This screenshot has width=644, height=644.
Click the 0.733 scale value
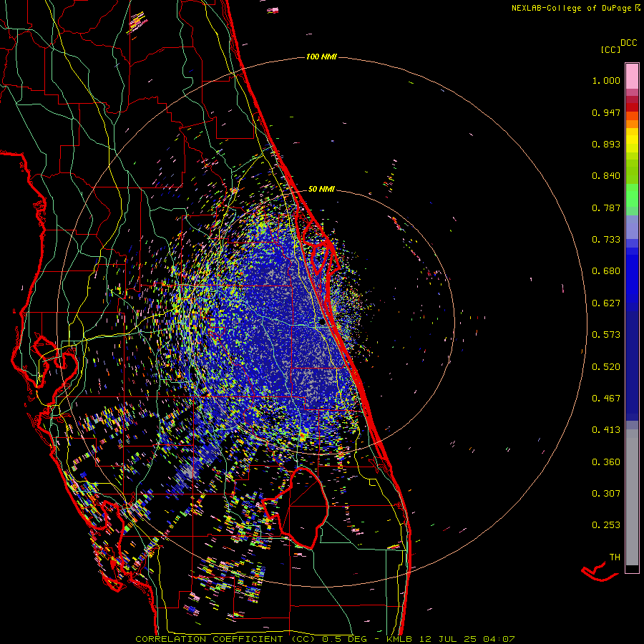pyautogui.click(x=606, y=240)
